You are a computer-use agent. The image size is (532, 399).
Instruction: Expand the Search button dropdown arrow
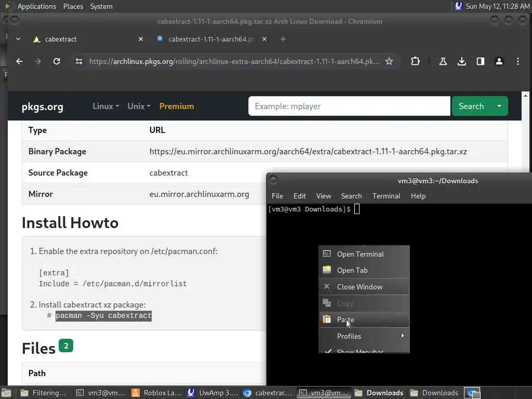point(499,106)
